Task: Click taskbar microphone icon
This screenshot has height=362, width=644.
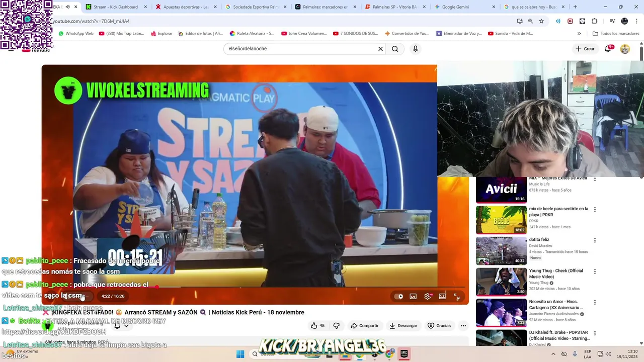Action: 575,354
